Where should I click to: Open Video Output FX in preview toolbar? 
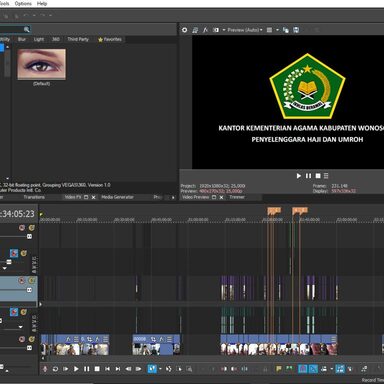pyautogui.click(x=205, y=30)
